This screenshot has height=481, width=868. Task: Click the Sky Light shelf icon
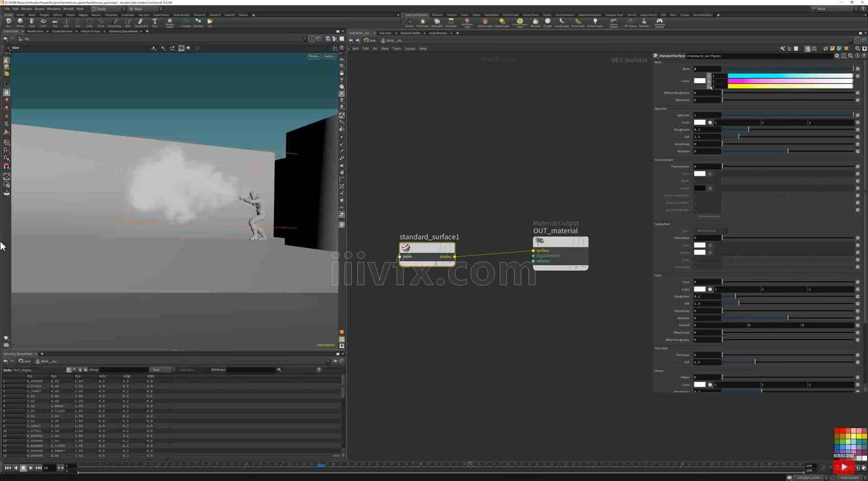point(535,22)
